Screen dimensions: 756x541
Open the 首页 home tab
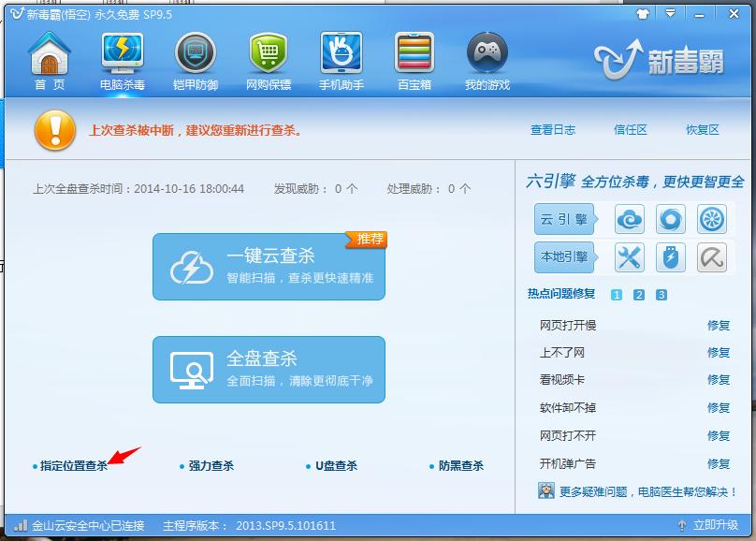[50, 62]
